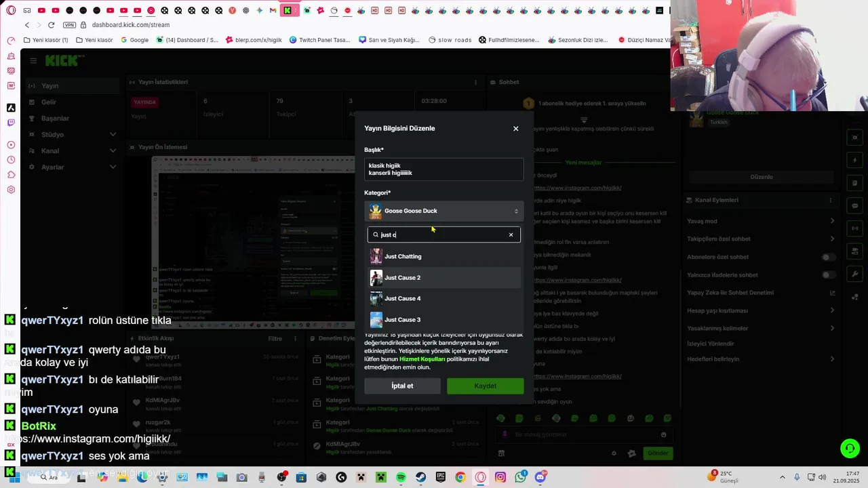Select Just Chatting from category results

(443, 256)
